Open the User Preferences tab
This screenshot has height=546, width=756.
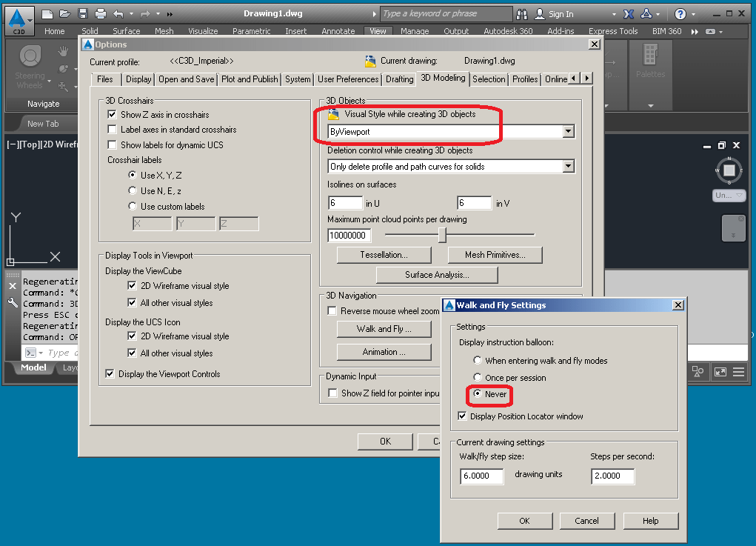point(348,79)
